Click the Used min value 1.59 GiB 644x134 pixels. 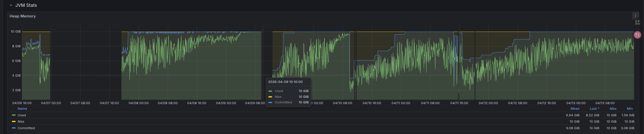point(628,115)
